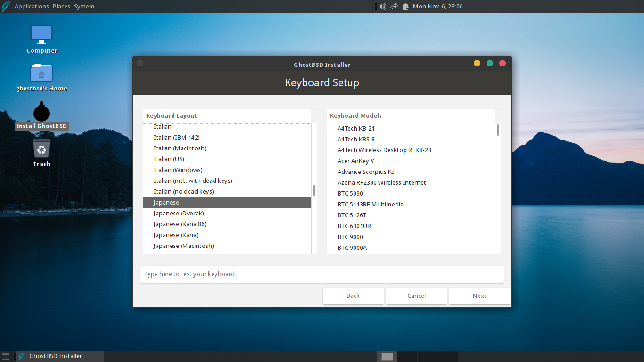This screenshot has width=644, height=362.
Task: Click the GhostBSD logo in top panel
Action: [x=6, y=6]
